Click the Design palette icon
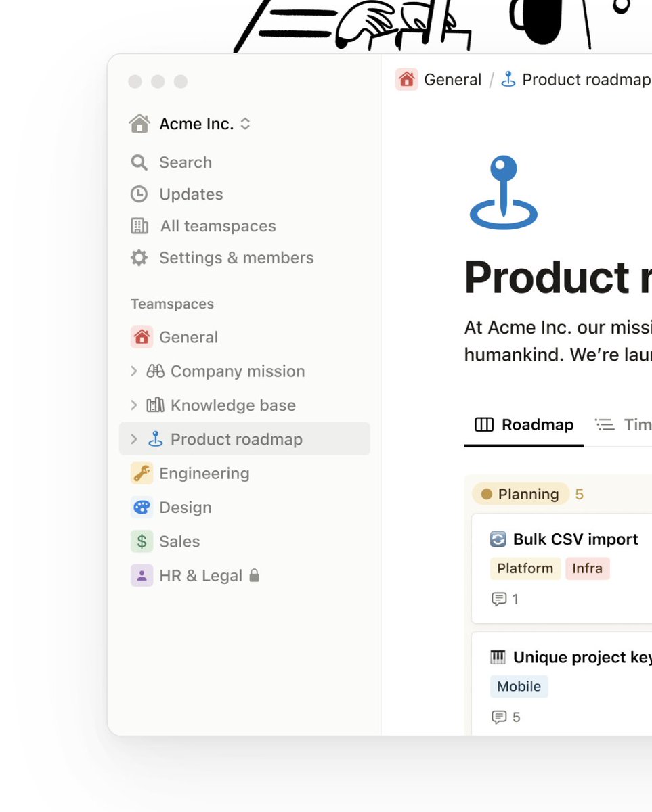 pos(142,507)
